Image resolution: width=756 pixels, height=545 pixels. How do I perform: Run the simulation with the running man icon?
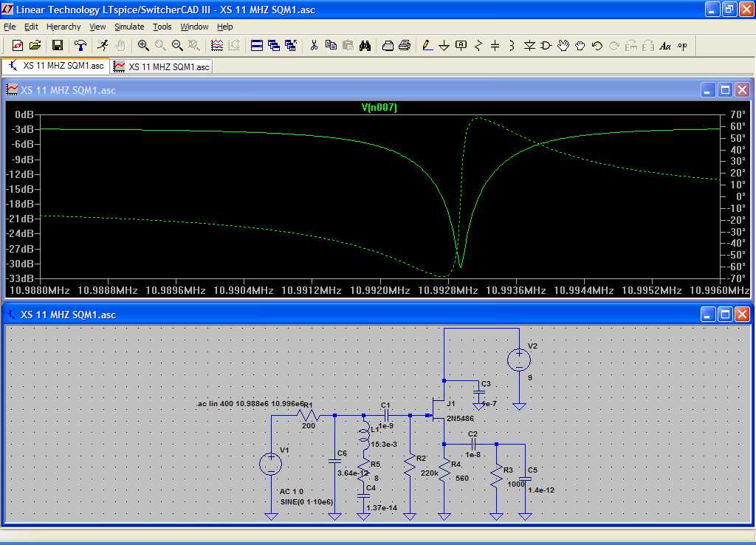103,46
